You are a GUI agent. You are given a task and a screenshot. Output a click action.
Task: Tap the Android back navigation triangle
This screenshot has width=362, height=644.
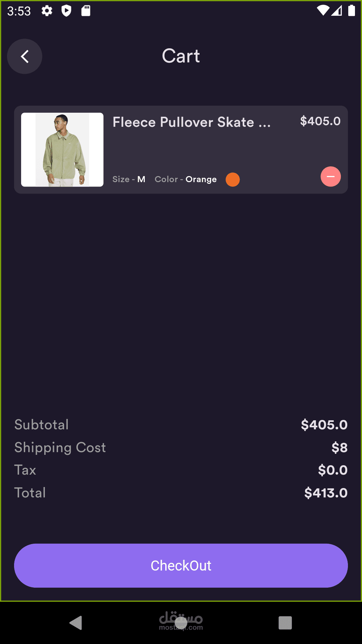tap(76, 623)
